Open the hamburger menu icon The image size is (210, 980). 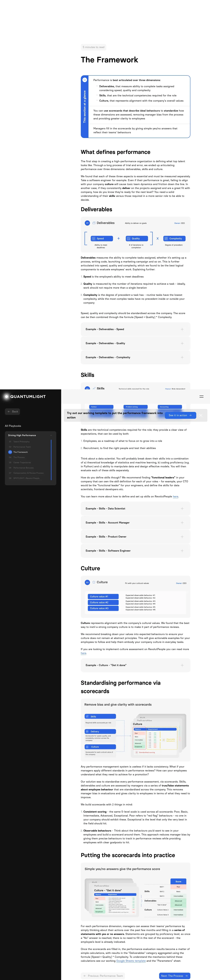point(202,396)
